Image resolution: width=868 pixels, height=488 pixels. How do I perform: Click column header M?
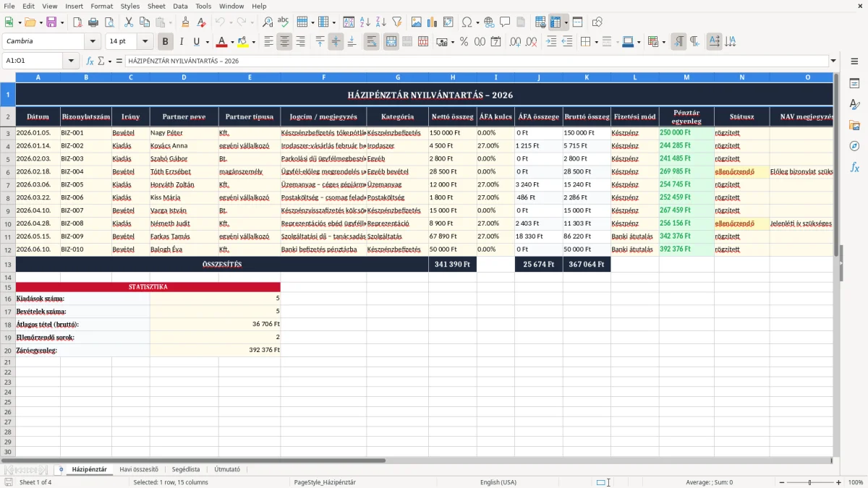click(x=686, y=77)
